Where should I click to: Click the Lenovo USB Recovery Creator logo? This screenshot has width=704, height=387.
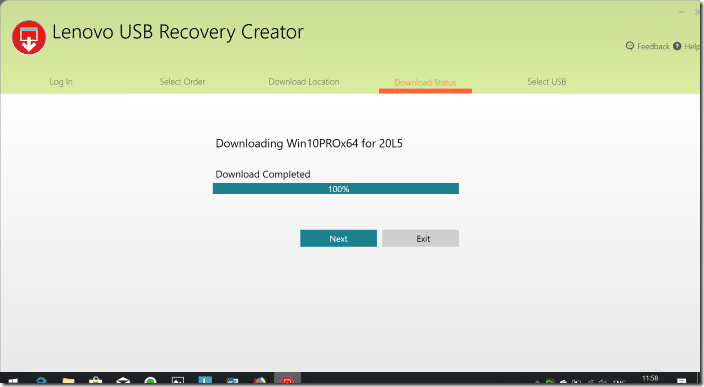[29, 38]
